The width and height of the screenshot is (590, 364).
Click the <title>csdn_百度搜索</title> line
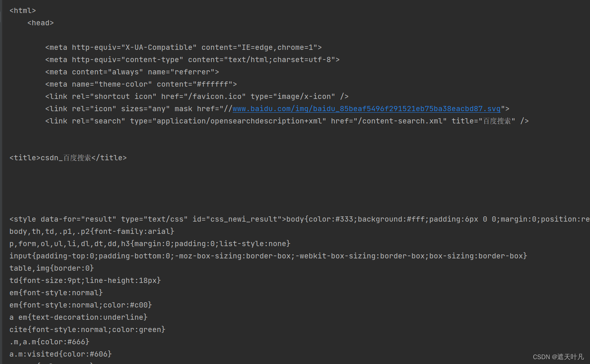click(68, 158)
